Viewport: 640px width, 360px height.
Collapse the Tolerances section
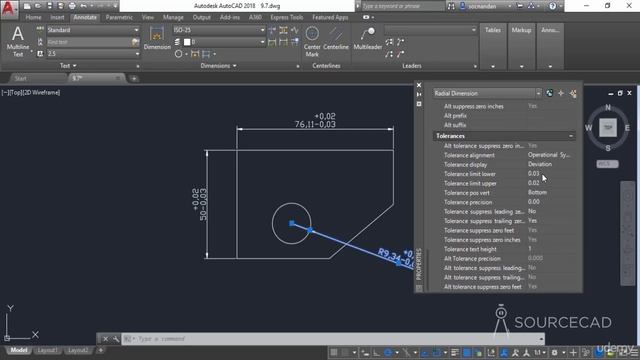click(x=571, y=136)
